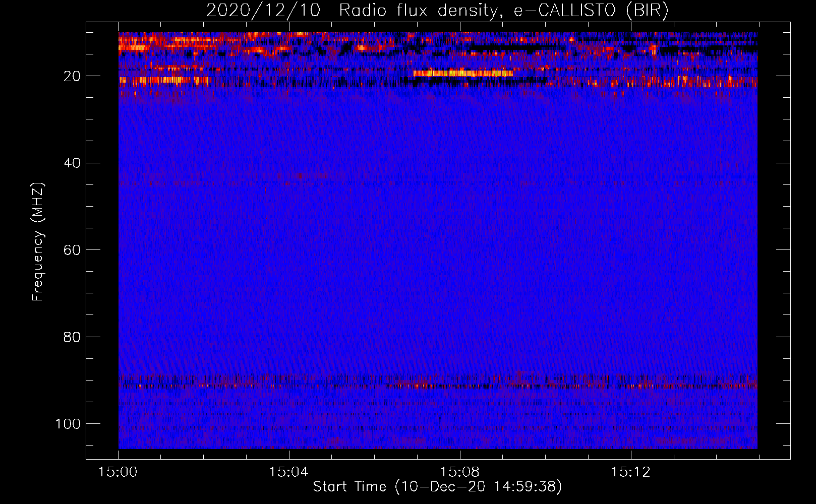Screen dimensions: 816x504
Task: Click the plot title "2020/12/10 Radio flux density, e-CALLISTO (BIR)"
Action: [x=437, y=11]
